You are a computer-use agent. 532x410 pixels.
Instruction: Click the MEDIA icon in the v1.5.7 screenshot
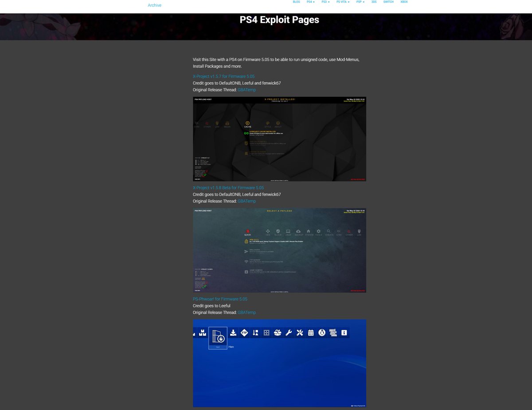[227, 123]
